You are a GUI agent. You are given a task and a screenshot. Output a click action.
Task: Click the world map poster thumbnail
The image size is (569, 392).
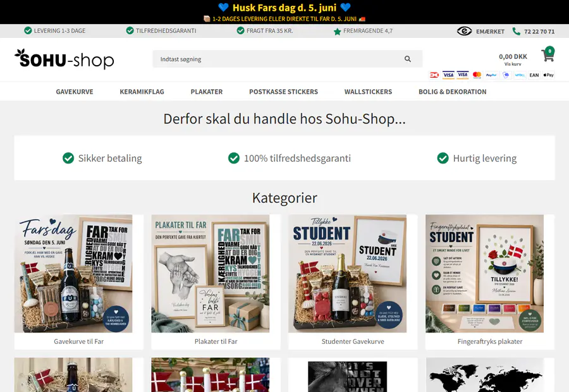click(x=484, y=375)
